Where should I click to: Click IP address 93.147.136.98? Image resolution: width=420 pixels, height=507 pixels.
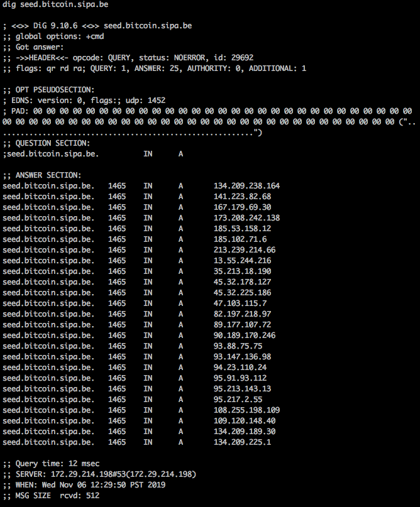coord(242,357)
